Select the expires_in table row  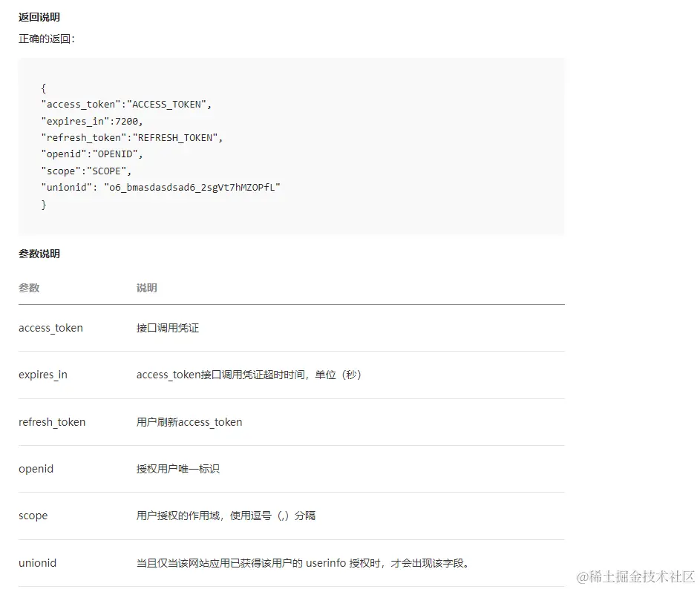coord(292,375)
